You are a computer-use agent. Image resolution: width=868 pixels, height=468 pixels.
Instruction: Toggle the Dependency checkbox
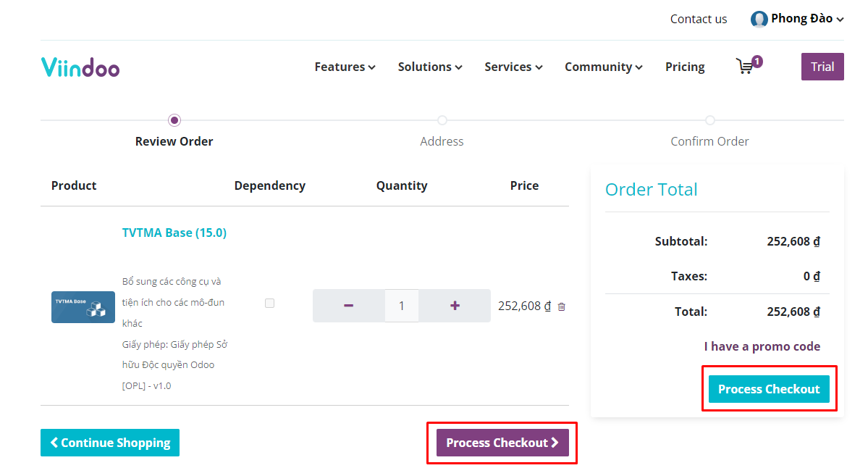[269, 304]
